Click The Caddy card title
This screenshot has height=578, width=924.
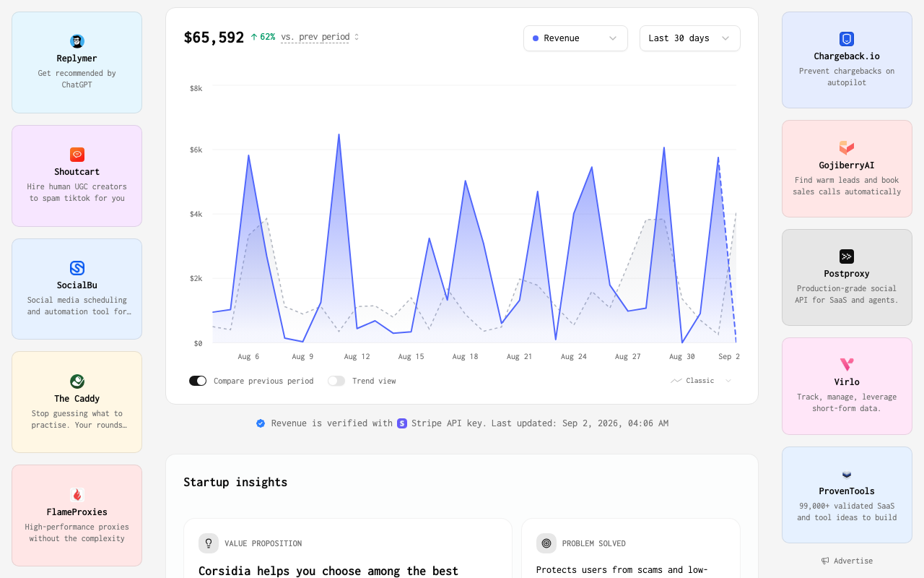pyautogui.click(x=77, y=399)
